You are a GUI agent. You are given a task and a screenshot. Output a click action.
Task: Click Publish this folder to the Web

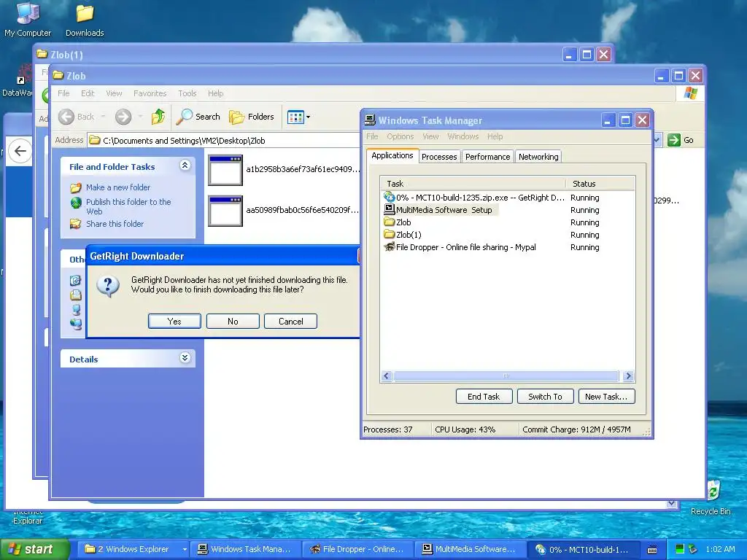pos(128,206)
